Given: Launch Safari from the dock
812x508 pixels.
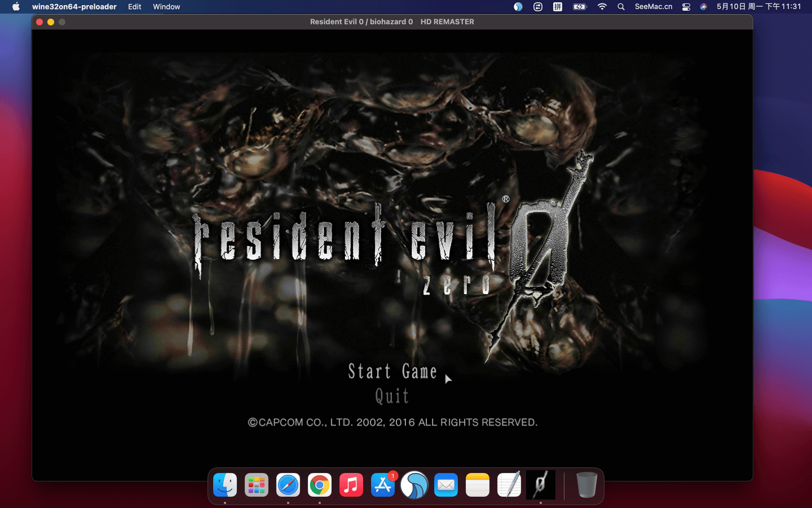Looking at the screenshot, I should (288, 485).
